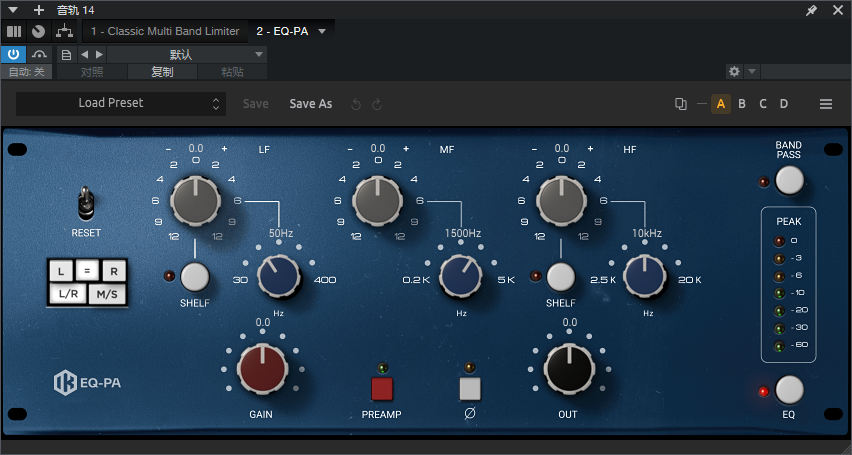Click Save As
The width and height of the screenshot is (852, 455).
[x=311, y=104]
